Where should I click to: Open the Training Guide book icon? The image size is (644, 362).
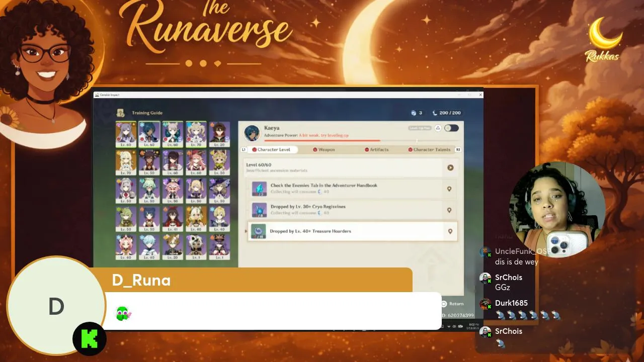121,113
